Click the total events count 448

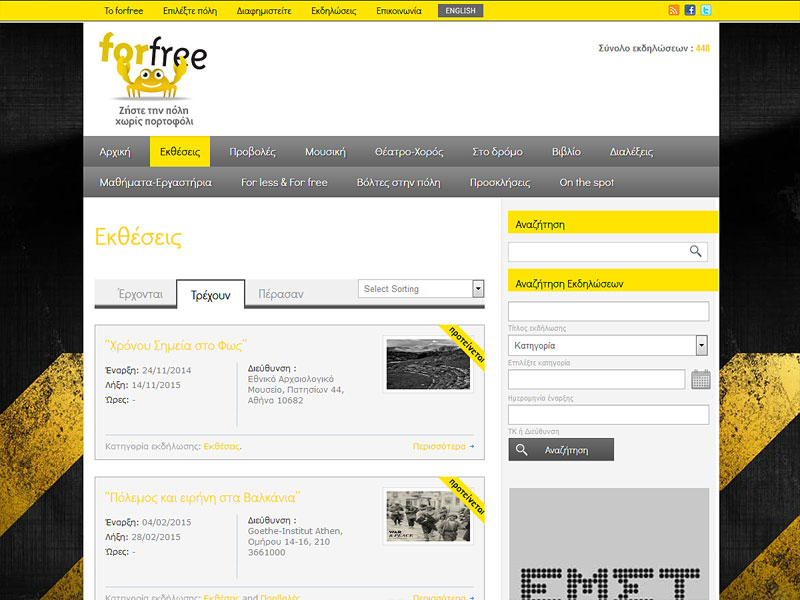[x=703, y=48]
